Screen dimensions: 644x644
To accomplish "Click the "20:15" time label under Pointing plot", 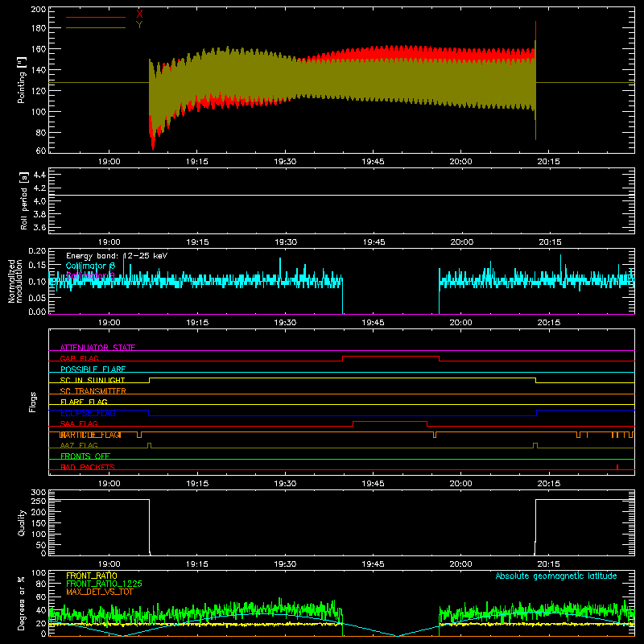I will [x=549, y=162].
